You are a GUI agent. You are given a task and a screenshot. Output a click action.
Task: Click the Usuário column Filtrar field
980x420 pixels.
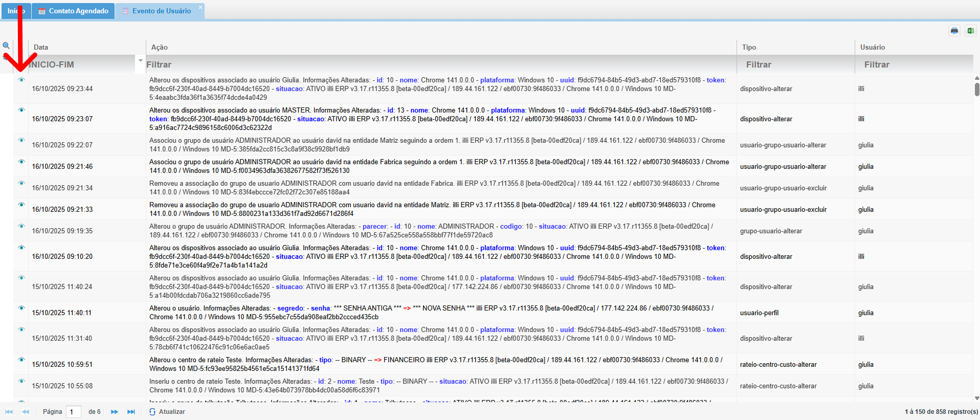click(914, 64)
